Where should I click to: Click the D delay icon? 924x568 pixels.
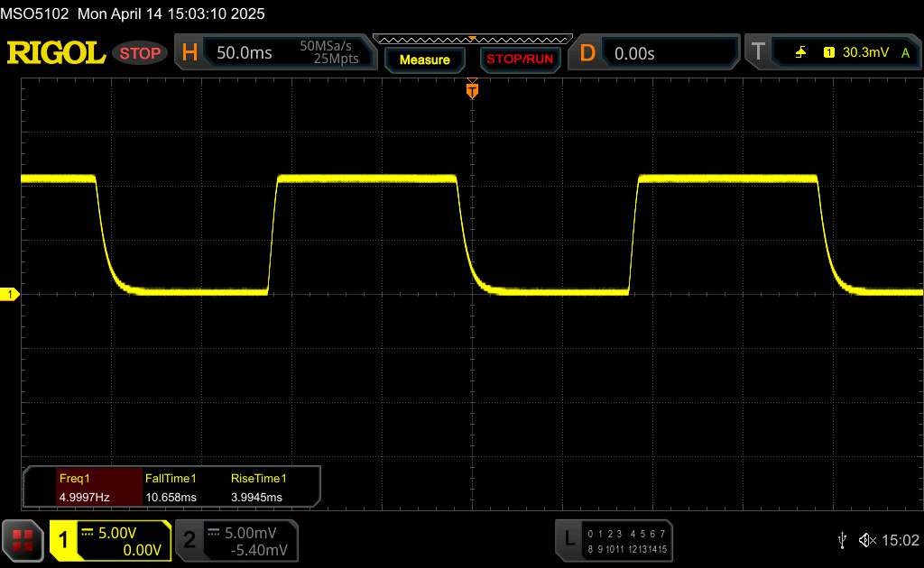(587, 53)
